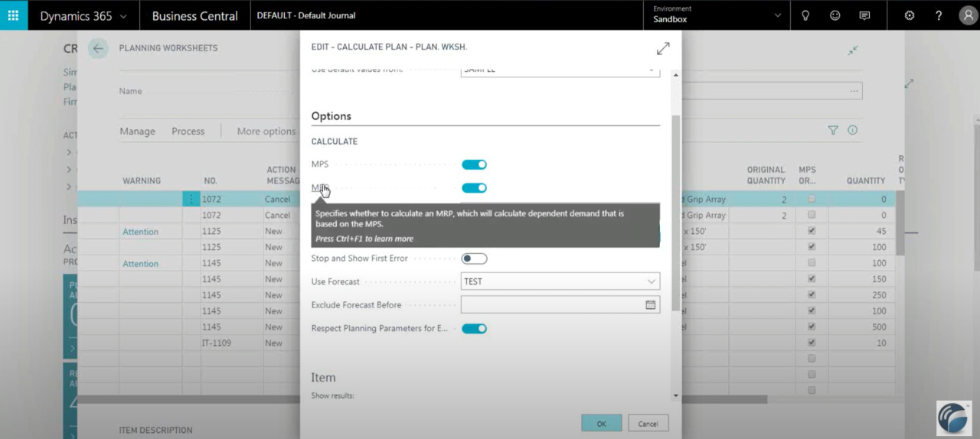Check the MPS Order box for first 1072 row
The image size is (980, 439).
tap(812, 199)
